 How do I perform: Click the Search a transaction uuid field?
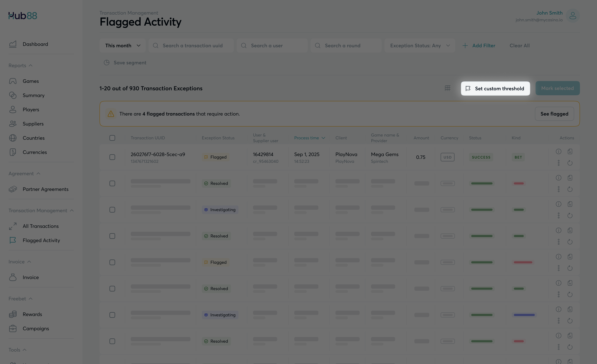pyautogui.click(x=192, y=45)
